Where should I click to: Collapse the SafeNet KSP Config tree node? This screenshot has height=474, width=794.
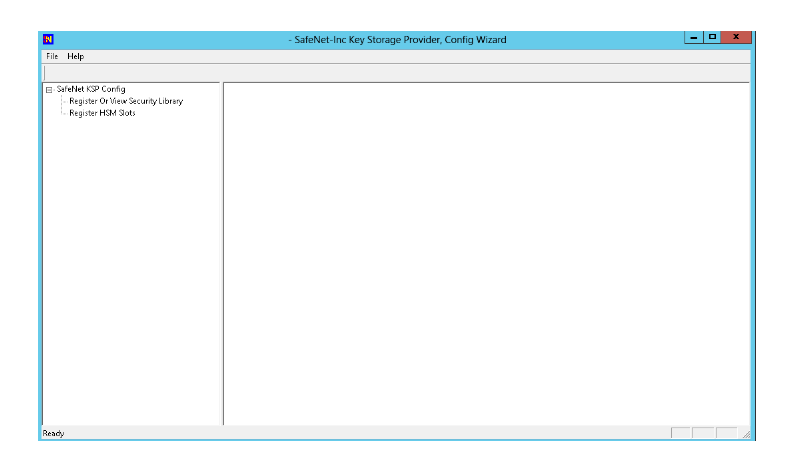[49, 90]
